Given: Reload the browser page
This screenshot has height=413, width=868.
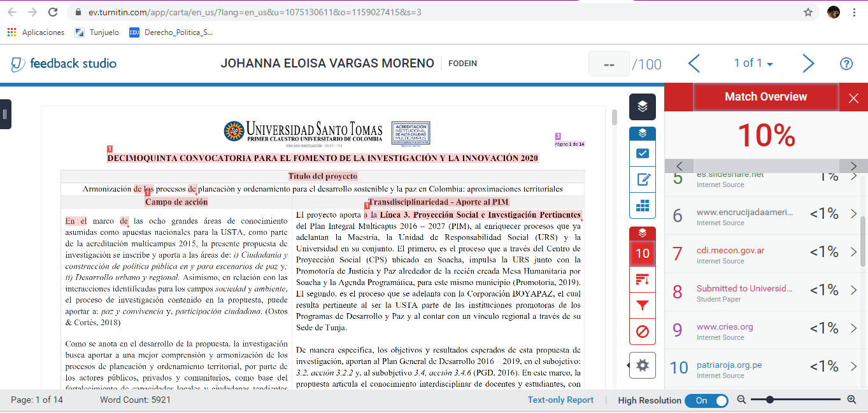Looking at the screenshot, I should (53, 12).
